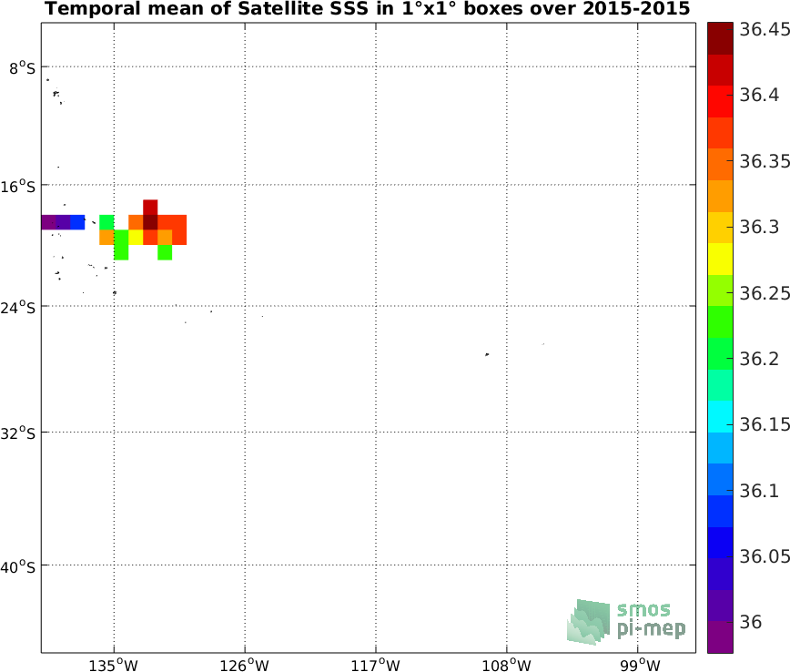Click the 36.1 colorbar tick label
790x672 pixels.
pyautogui.click(x=759, y=491)
